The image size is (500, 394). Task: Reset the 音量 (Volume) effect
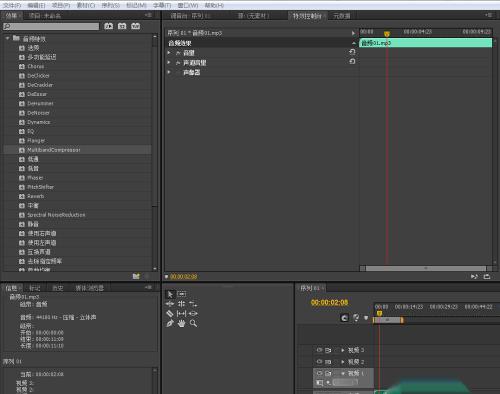[352, 52]
